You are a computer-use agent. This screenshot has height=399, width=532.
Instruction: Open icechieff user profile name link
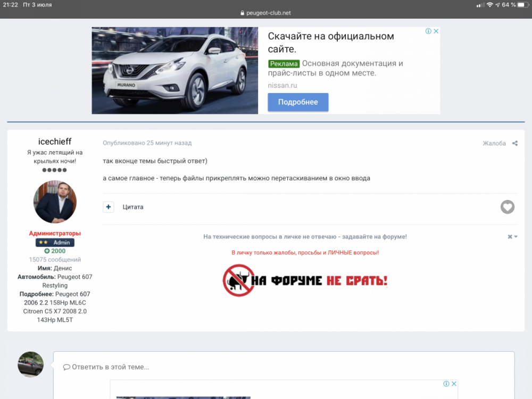coord(55,141)
